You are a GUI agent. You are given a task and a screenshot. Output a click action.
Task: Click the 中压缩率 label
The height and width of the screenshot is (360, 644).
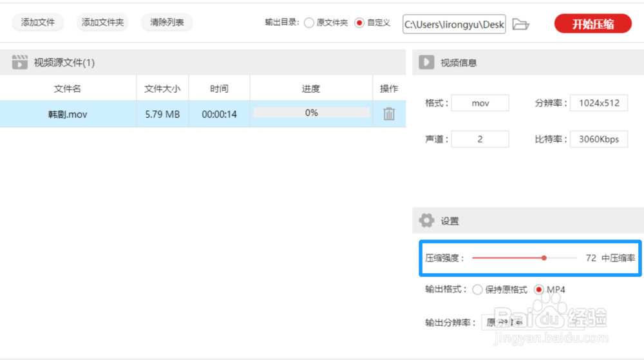[618, 258]
